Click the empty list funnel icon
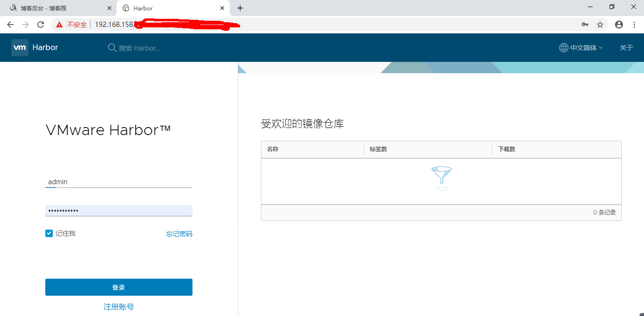 point(442,178)
